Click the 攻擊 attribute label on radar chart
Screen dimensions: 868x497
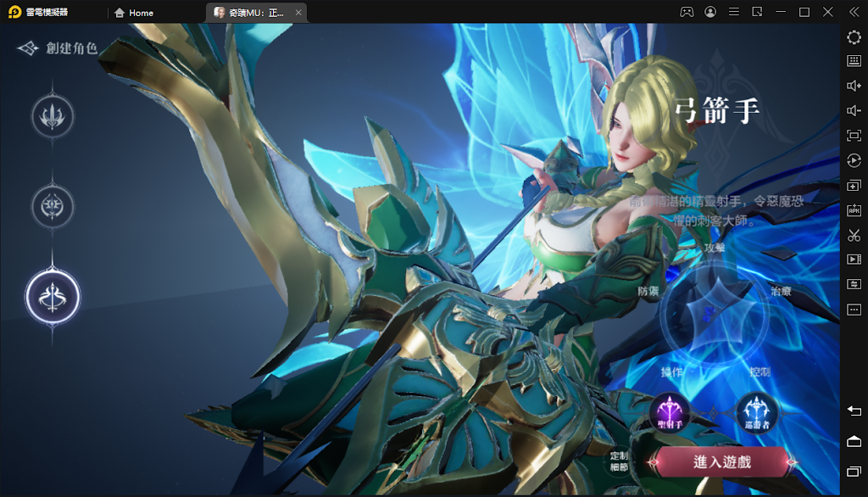715,248
